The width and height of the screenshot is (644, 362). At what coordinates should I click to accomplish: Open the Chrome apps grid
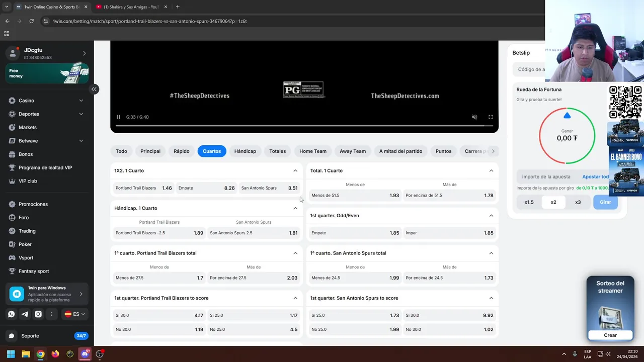7,34
